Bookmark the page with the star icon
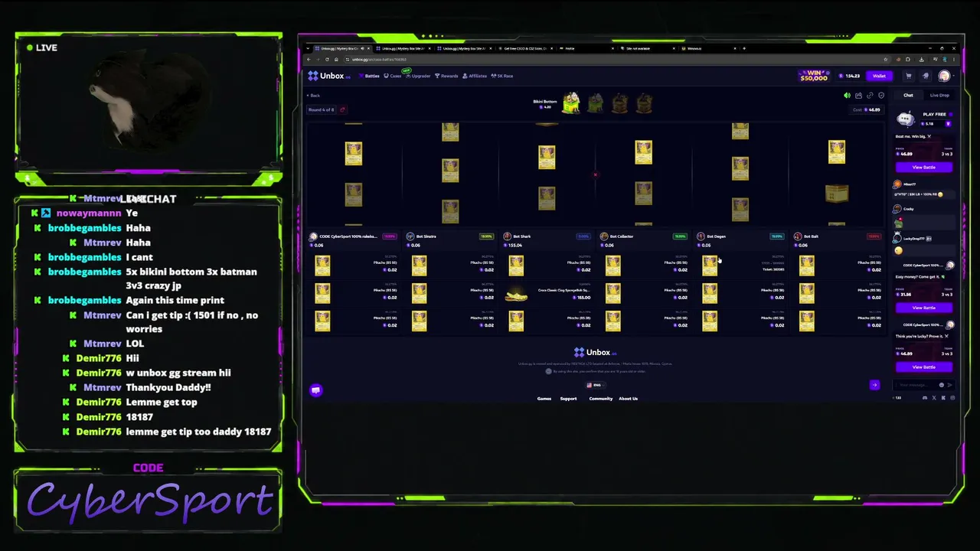The height and width of the screenshot is (551, 980). (x=884, y=59)
